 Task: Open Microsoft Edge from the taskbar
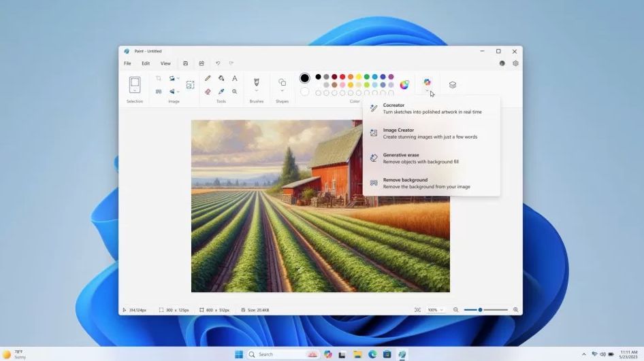[x=372, y=354]
